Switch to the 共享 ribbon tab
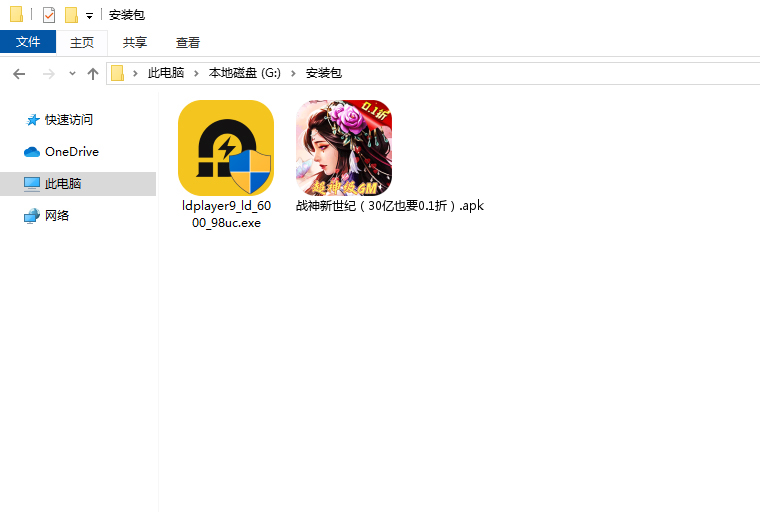The height and width of the screenshot is (512, 760). pyautogui.click(x=135, y=43)
